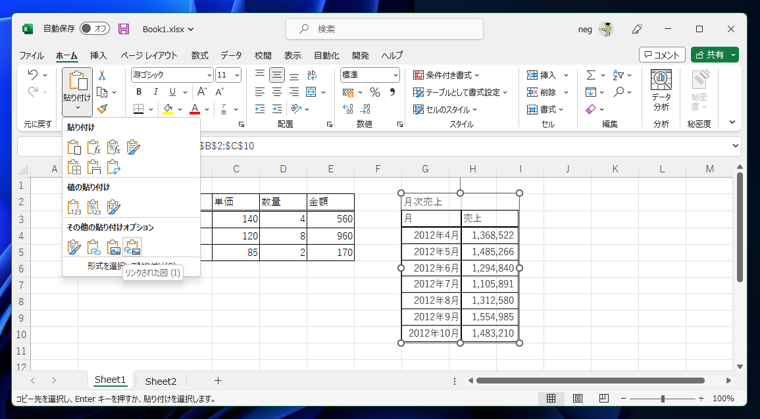Choose the Formatting-only paste option

[74, 247]
